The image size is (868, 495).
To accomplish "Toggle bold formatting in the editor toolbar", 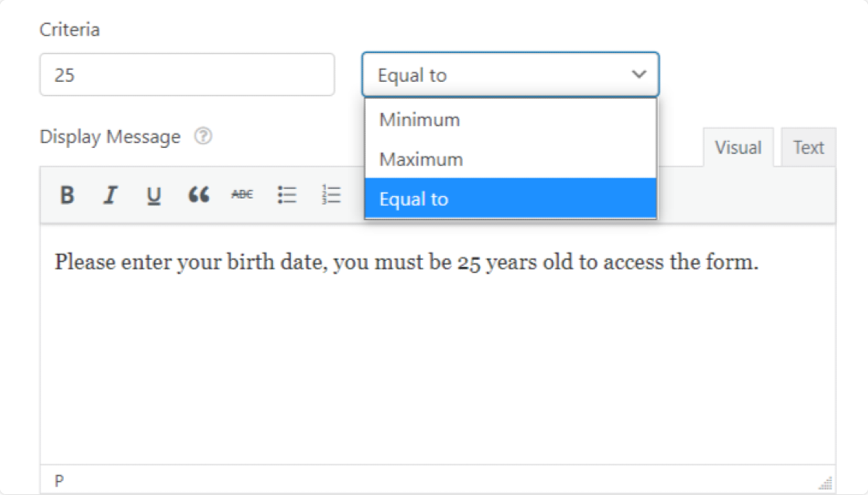I will tap(67, 195).
